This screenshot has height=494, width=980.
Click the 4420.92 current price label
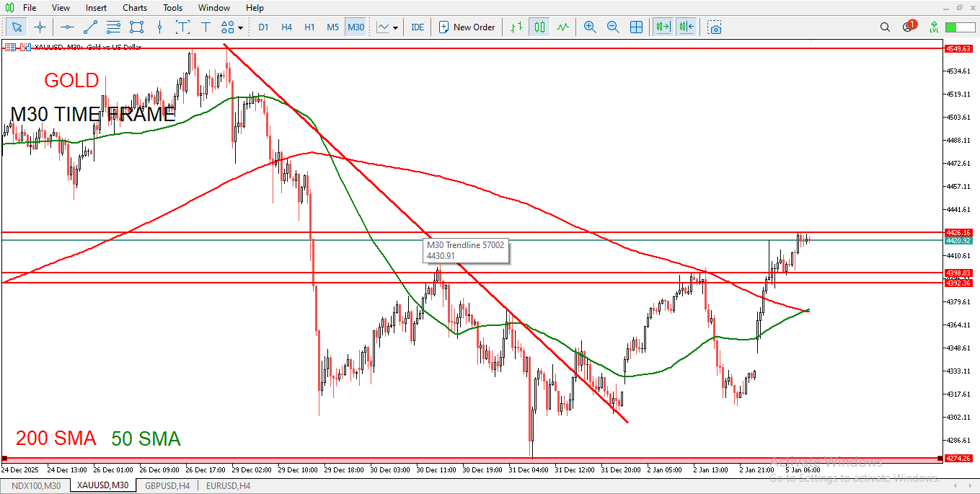[959, 240]
